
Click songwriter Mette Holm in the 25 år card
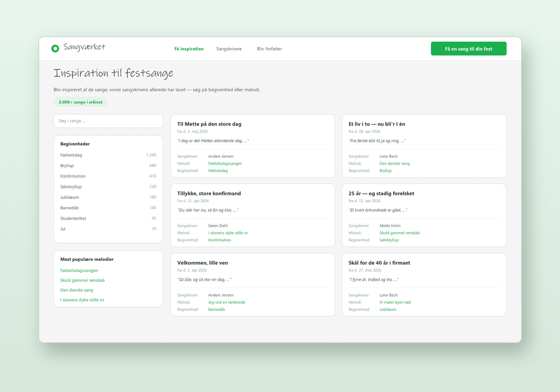pos(390,226)
